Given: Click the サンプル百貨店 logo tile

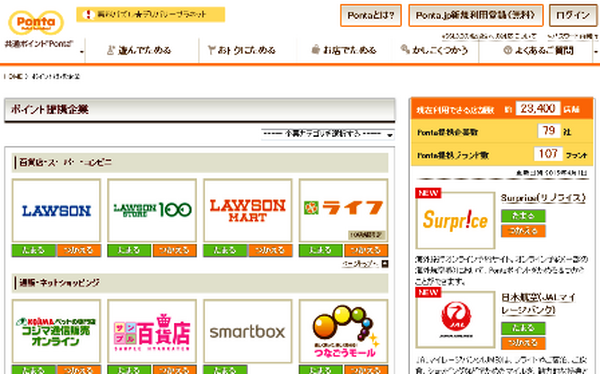Looking at the screenshot, I should point(152,331).
